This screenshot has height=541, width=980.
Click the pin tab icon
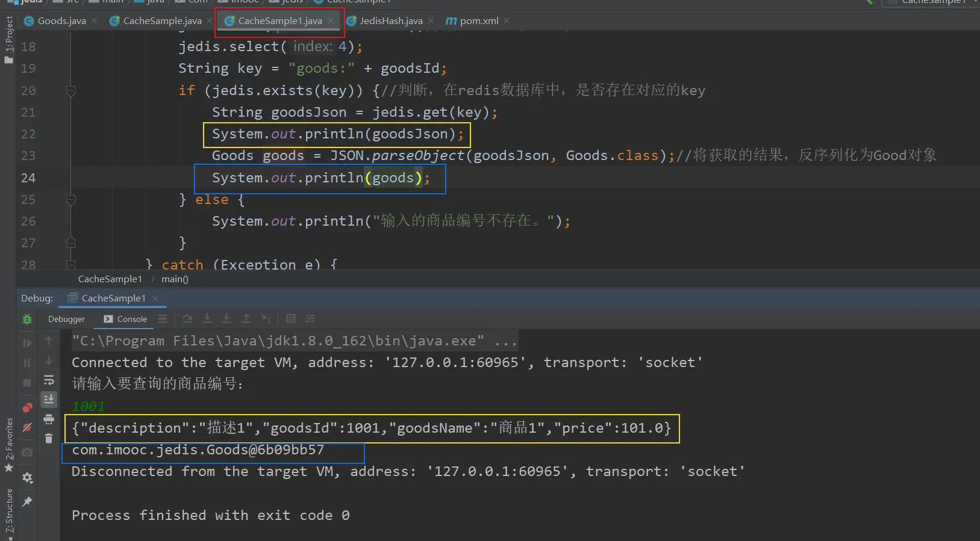pos(27,502)
